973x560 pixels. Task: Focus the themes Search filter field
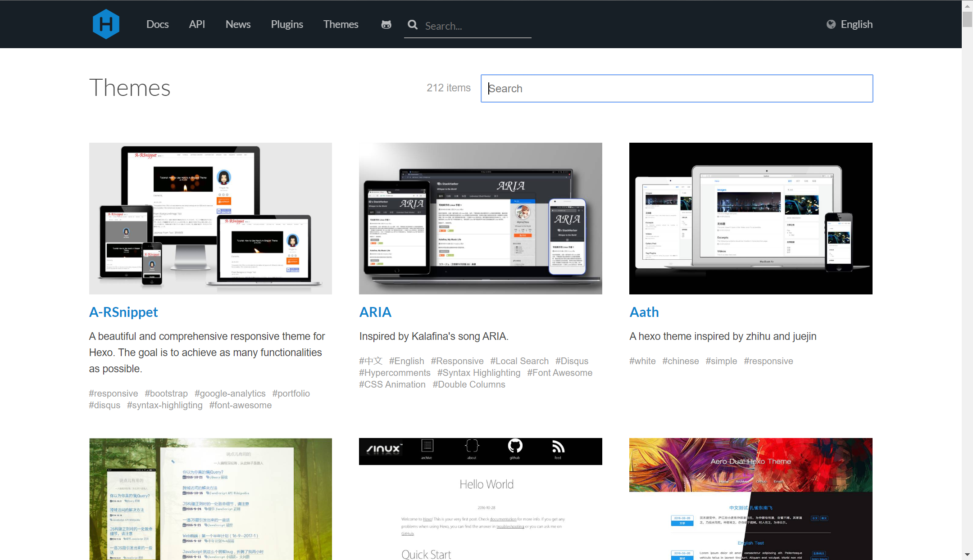point(677,88)
